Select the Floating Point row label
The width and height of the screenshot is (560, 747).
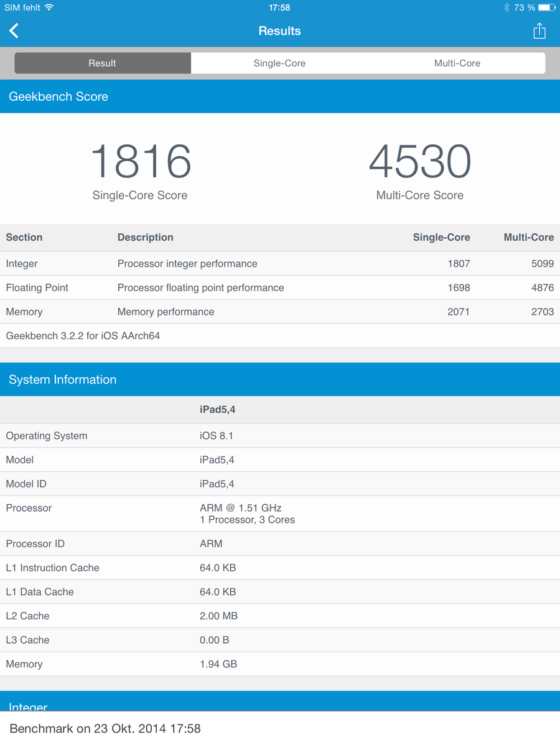click(37, 288)
